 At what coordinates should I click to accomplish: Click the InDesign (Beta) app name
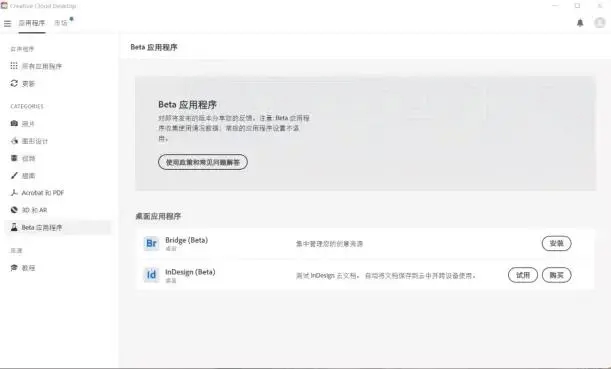[190, 272]
